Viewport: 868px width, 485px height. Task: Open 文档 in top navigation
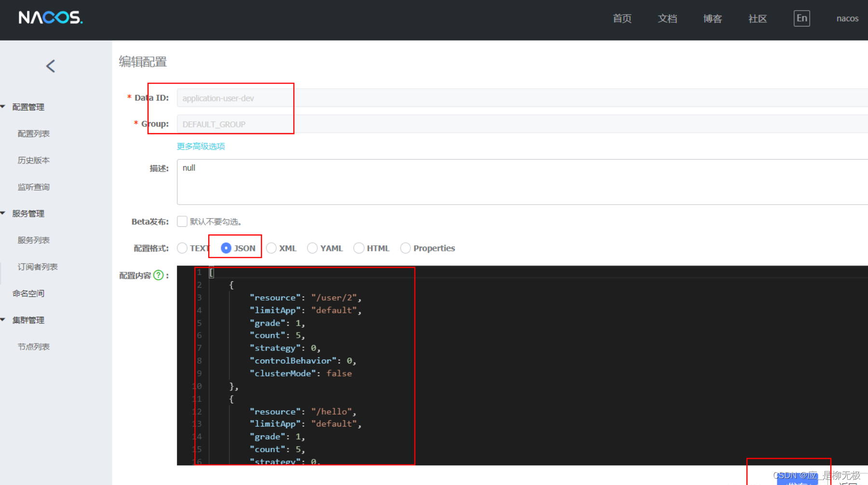point(667,18)
